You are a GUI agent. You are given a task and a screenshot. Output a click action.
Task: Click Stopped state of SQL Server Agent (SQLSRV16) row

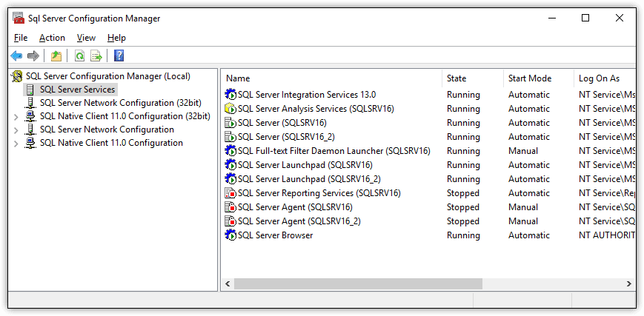click(463, 207)
